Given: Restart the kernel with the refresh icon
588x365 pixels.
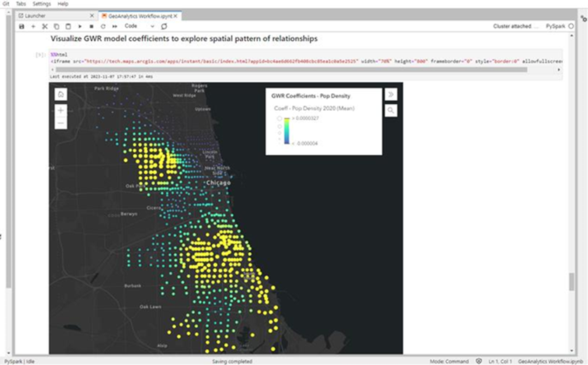Looking at the screenshot, I should click(103, 27).
